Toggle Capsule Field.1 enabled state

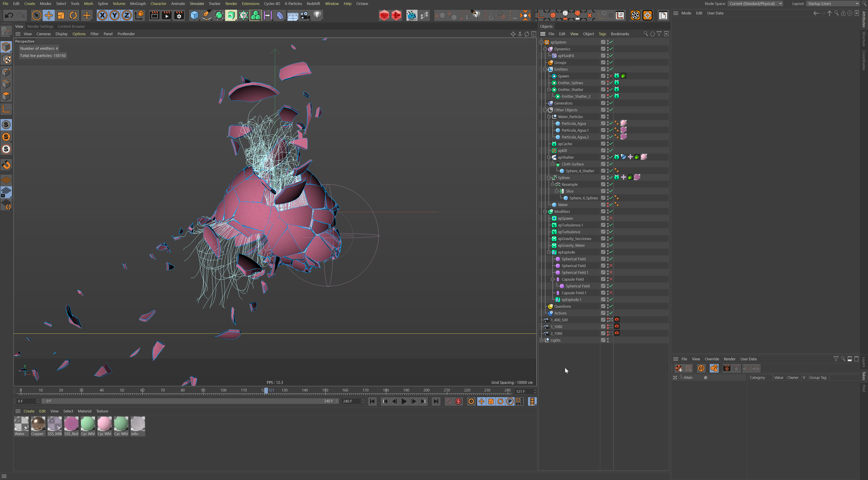click(611, 293)
